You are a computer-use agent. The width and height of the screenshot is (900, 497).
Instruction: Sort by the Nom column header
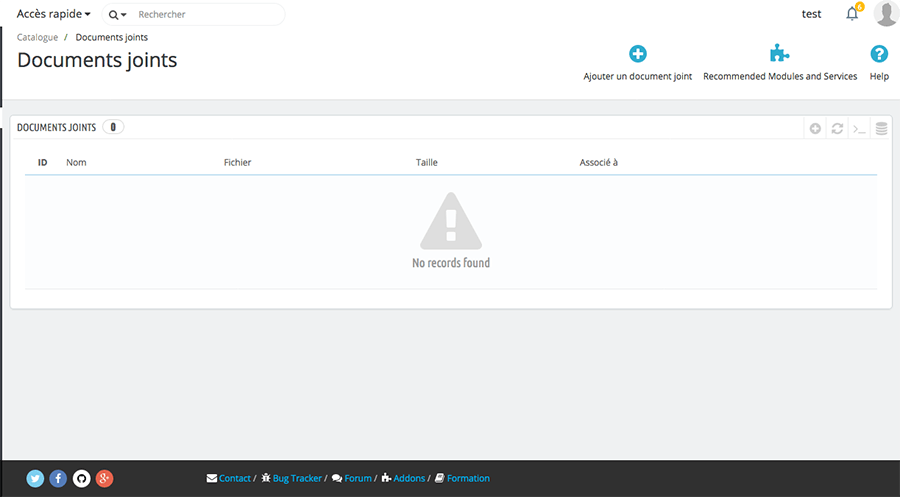pyautogui.click(x=76, y=162)
